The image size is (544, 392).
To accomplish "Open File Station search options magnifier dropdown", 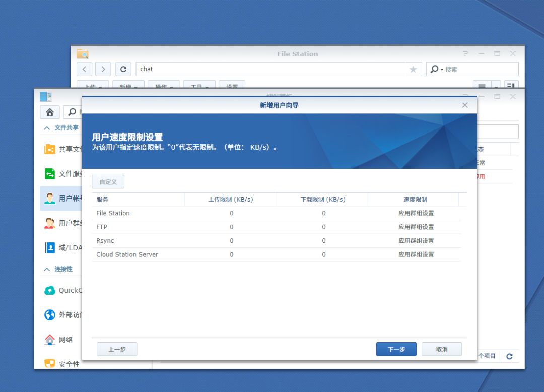I will tap(436, 69).
